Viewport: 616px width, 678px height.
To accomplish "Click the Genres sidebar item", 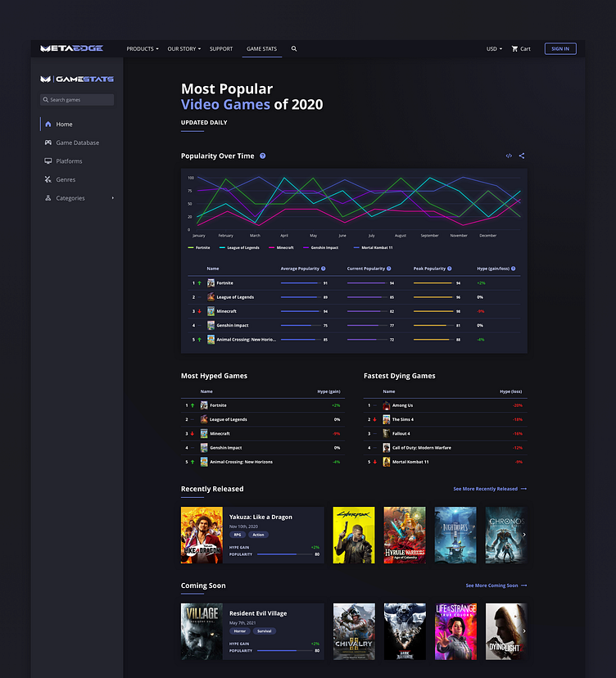I will pos(60,179).
